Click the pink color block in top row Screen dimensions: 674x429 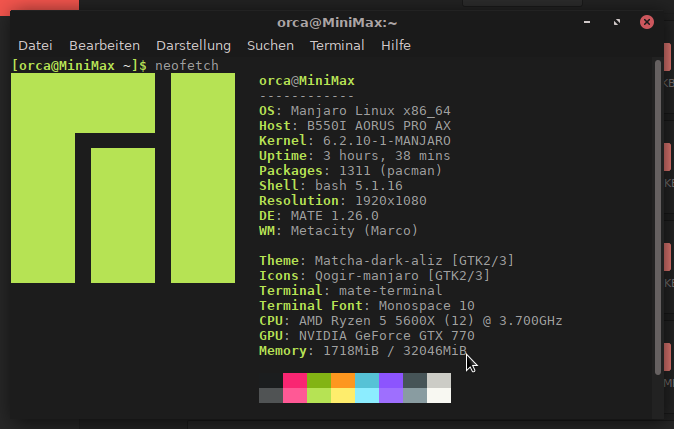click(x=295, y=380)
